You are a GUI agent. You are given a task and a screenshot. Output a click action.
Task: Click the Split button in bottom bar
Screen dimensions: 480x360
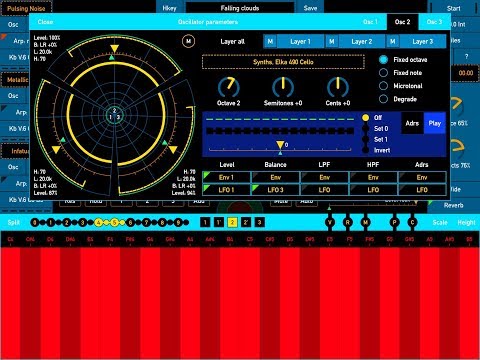[x=14, y=222]
